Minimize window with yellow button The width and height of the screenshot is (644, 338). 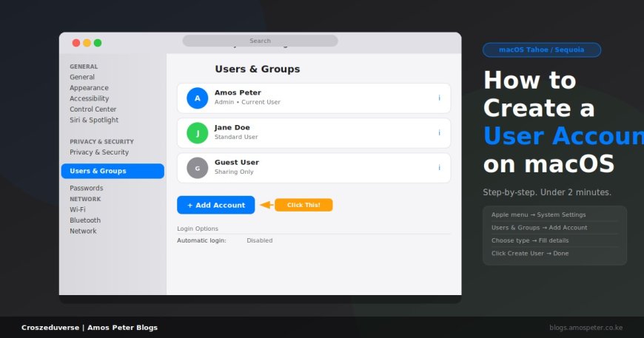[x=87, y=43]
